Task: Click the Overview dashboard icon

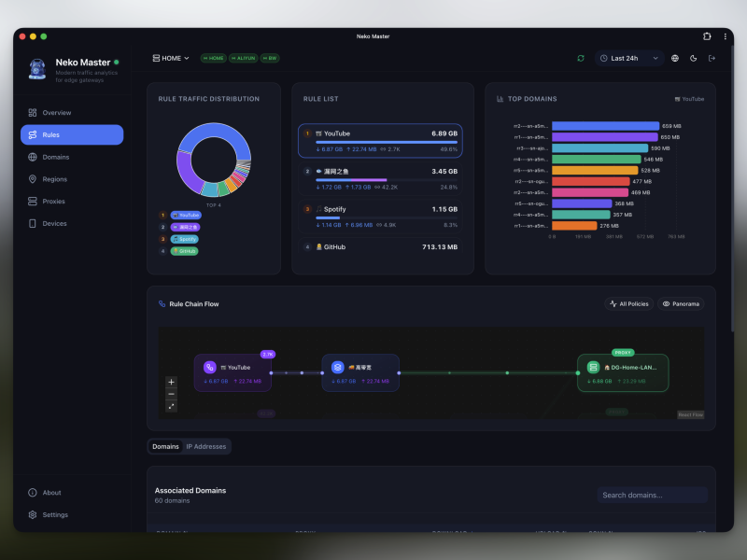Action: pyautogui.click(x=33, y=113)
